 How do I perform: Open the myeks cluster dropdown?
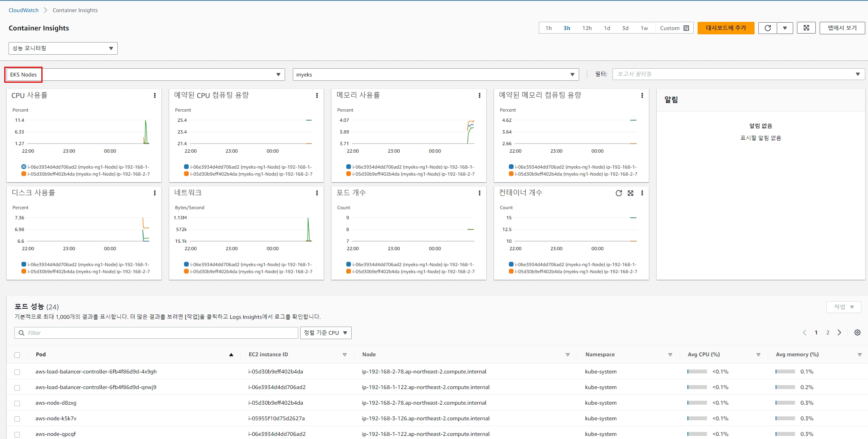click(435, 75)
